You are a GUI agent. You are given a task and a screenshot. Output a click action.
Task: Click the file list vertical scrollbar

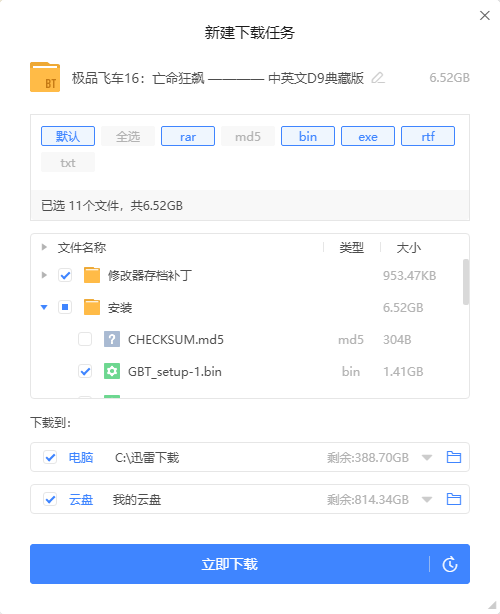[x=466, y=282]
